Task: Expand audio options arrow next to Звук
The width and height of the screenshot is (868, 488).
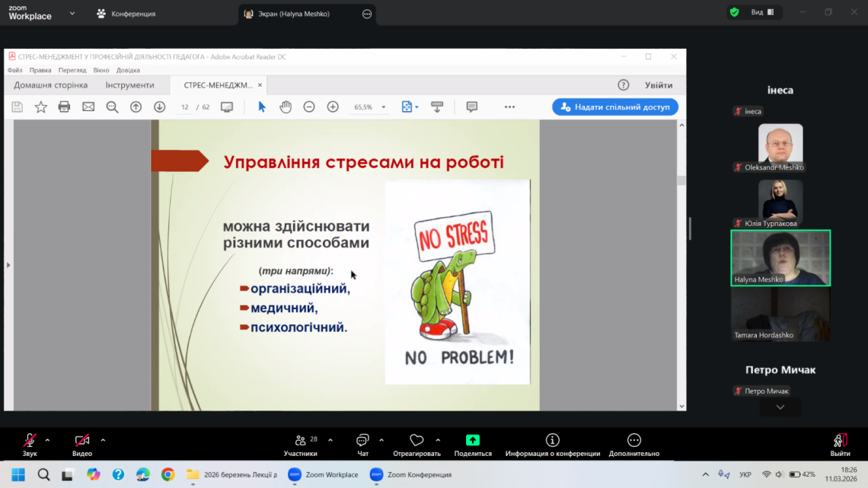Action: (x=47, y=440)
